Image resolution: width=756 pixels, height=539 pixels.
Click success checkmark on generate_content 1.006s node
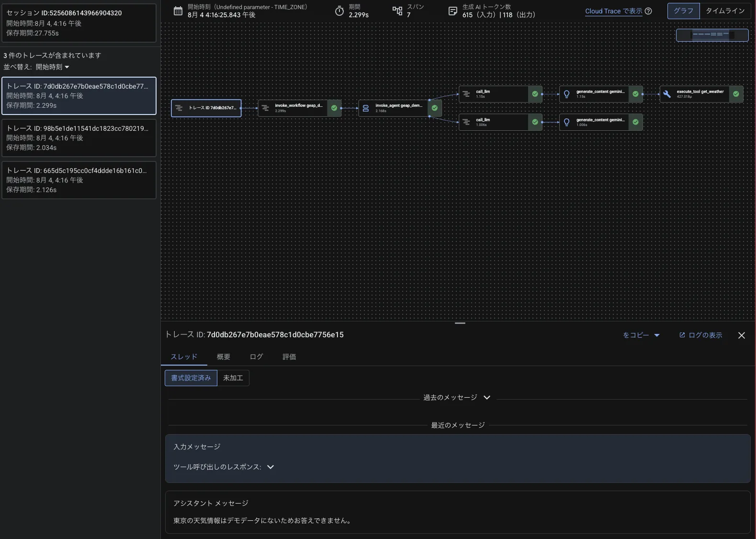(635, 122)
